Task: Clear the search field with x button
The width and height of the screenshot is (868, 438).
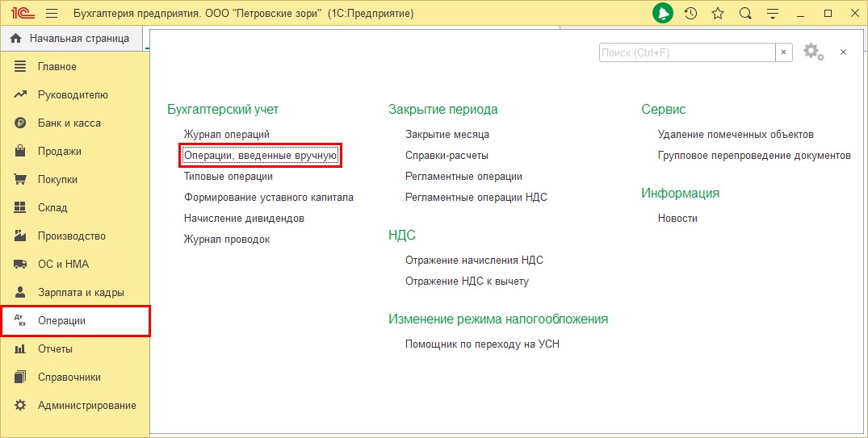Action: pos(783,52)
